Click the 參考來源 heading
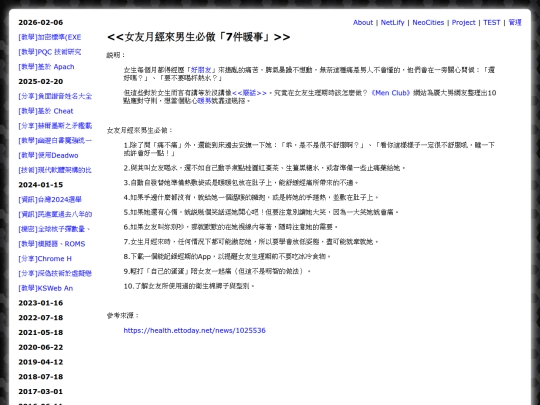This screenshot has width=540, height=405. [123, 316]
